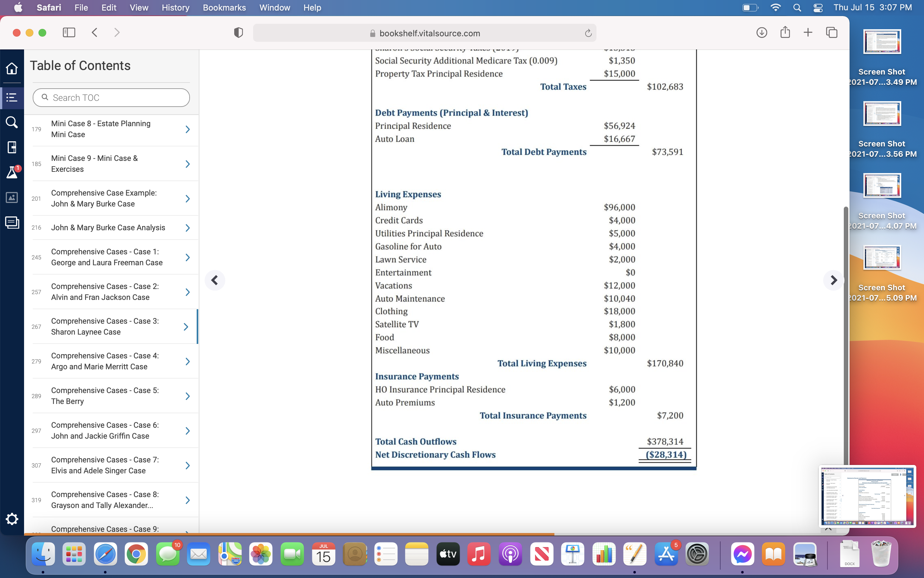Open the flashcards icon in left sidebar
The width and height of the screenshot is (924, 578).
pos(12,147)
